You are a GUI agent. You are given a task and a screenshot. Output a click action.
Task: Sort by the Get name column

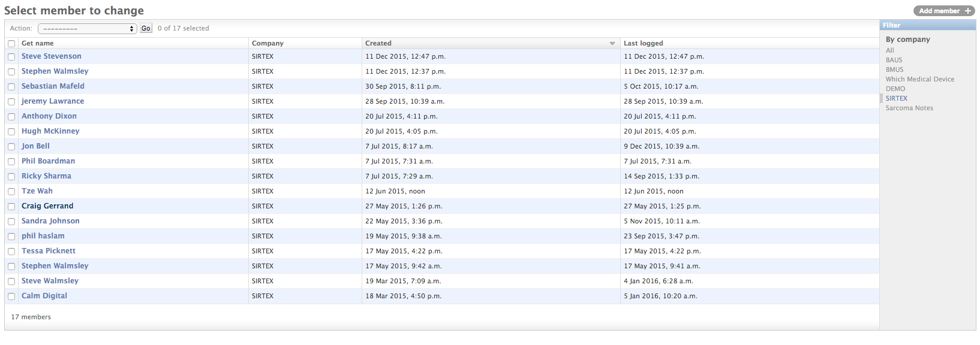point(38,43)
